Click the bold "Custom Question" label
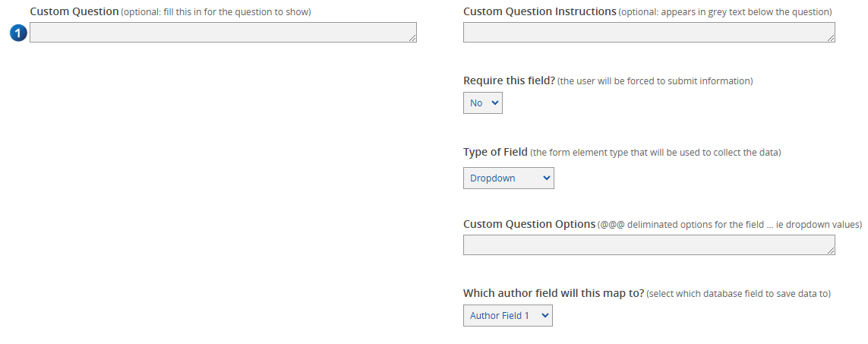This screenshot has height=344, width=868. pyautogui.click(x=74, y=12)
